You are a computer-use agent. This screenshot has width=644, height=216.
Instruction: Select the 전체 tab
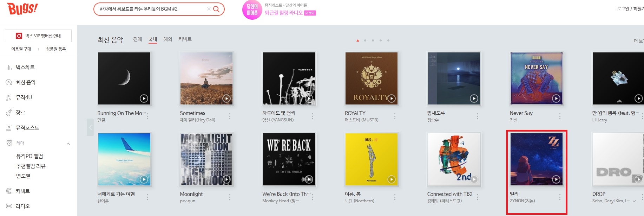tap(138, 39)
